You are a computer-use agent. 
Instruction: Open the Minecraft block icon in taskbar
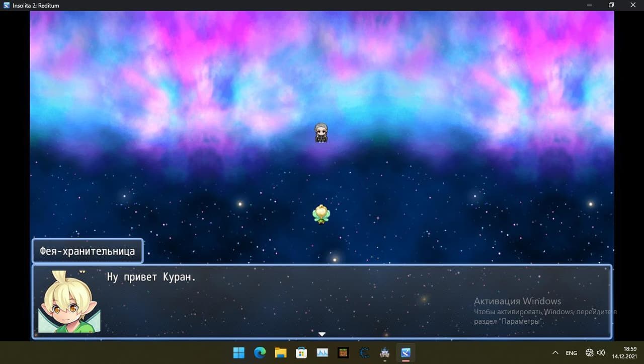click(343, 352)
